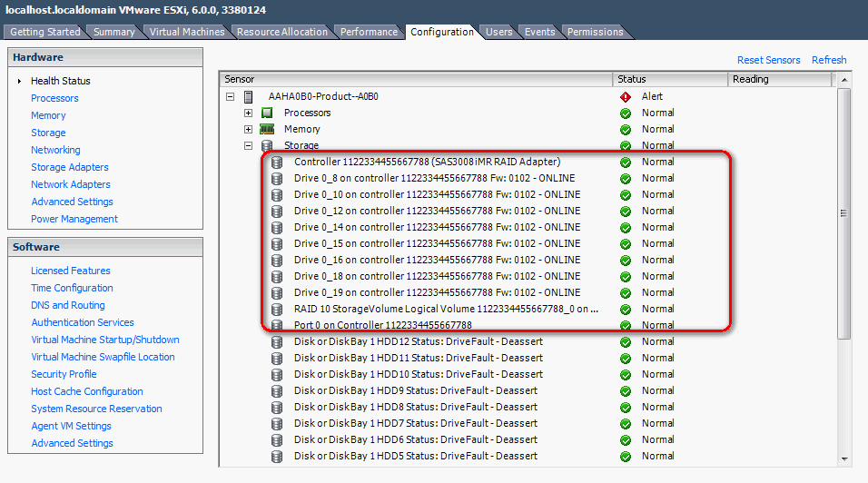Switch to the Summary tab
This screenshot has height=483, width=868.
pyautogui.click(x=114, y=32)
